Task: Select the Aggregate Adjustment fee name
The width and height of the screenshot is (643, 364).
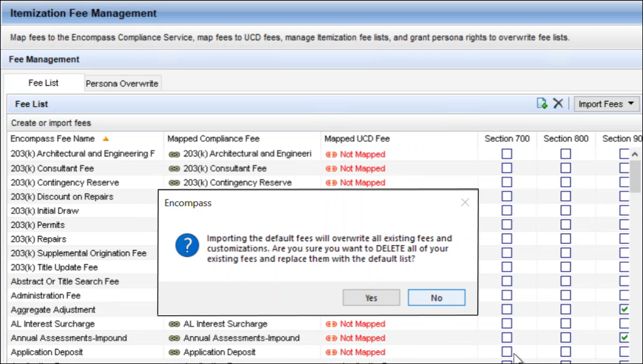Action: (x=53, y=310)
